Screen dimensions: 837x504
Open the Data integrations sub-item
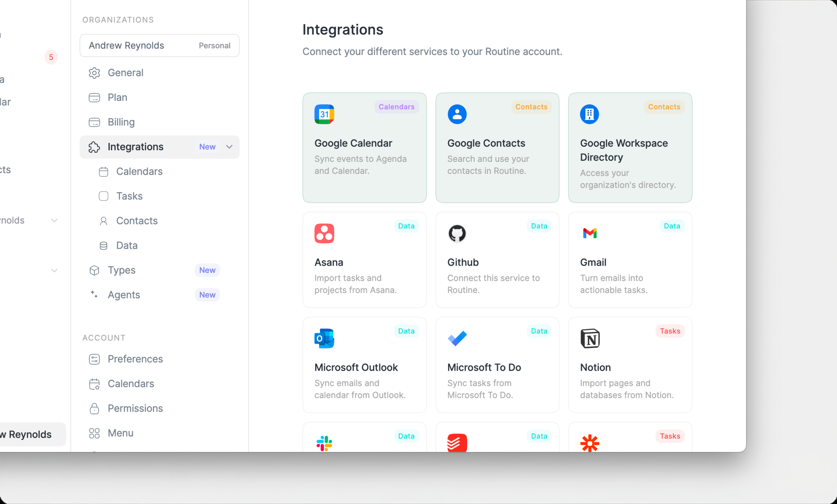click(x=159, y=246)
